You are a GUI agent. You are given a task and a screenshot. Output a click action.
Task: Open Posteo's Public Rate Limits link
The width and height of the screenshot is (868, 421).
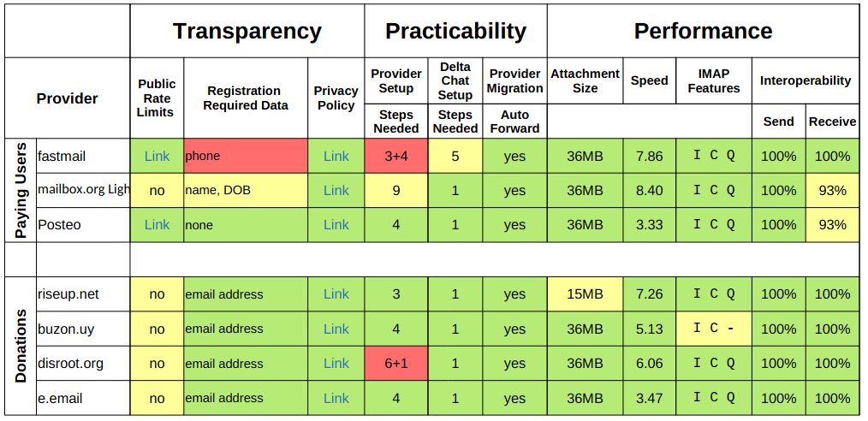157,224
